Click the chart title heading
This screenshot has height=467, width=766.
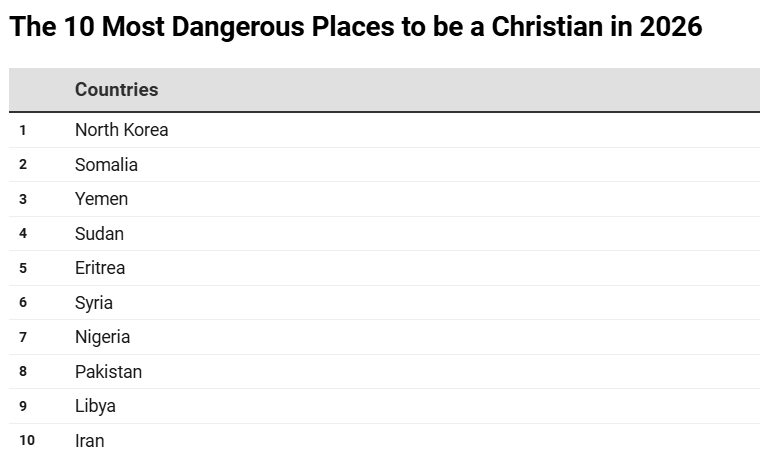[356, 26]
